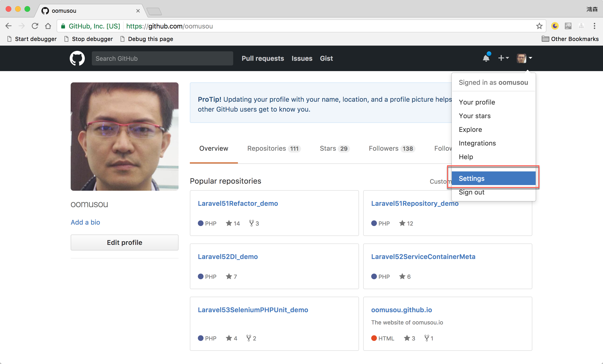The width and height of the screenshot is (603, 364).
Task: Toggle the user avatar menu dropdown
Action: tap(524, 58)
